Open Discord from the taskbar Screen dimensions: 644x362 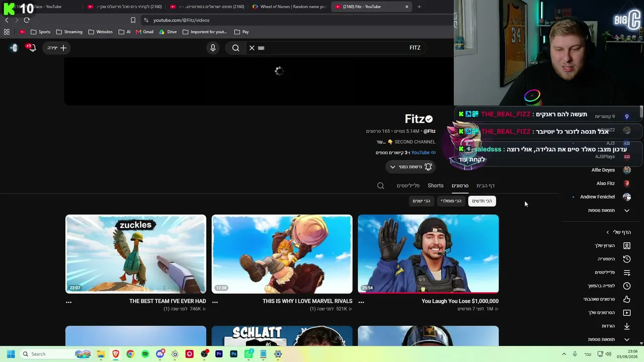160,354
